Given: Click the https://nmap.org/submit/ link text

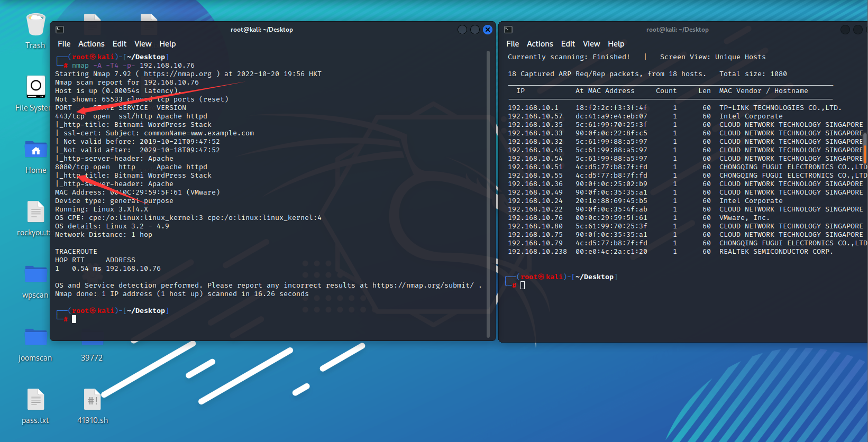Looking at the screenshot, I should 423,286.
